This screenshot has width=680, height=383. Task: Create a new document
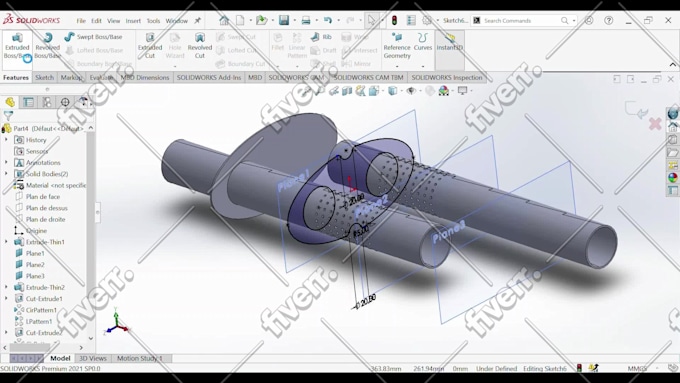click(x=240, y=20)
